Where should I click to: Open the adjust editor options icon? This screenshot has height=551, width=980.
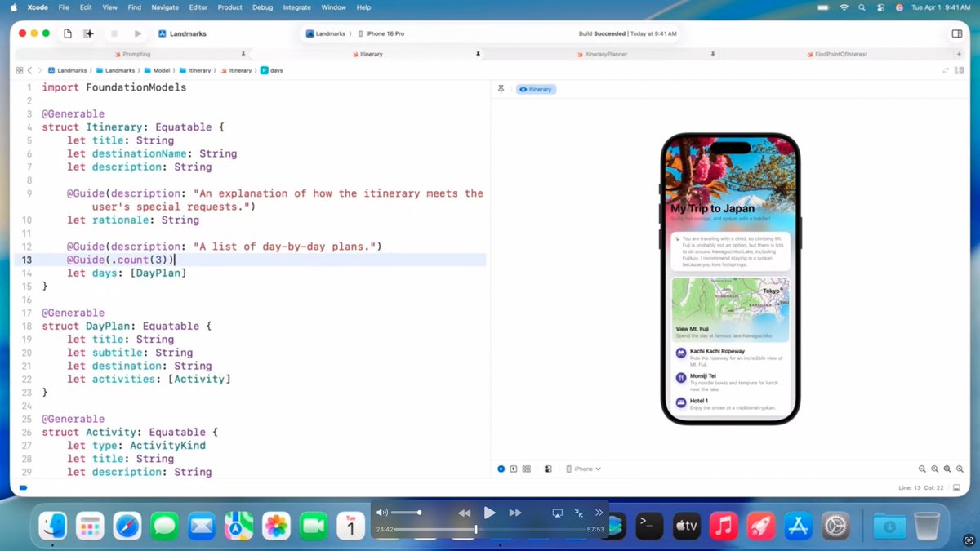pos(958,71)
